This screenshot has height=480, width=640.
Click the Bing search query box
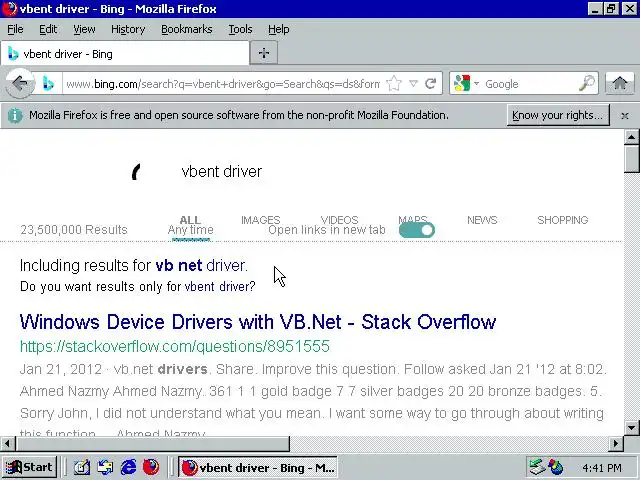click(x=222, y=171)
